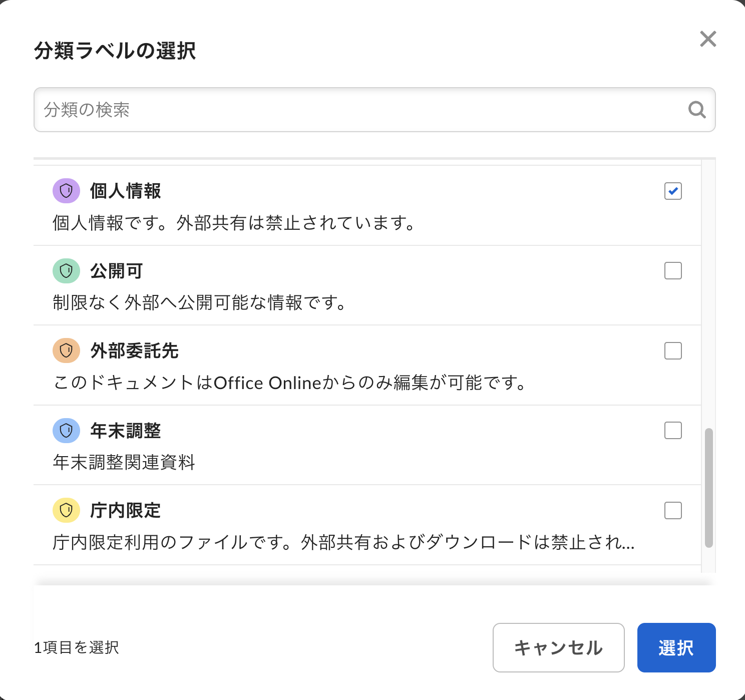Click the blue shield icon for 年末調整
The width and height of the screenshot is (745, 700).
coord(66,431)
